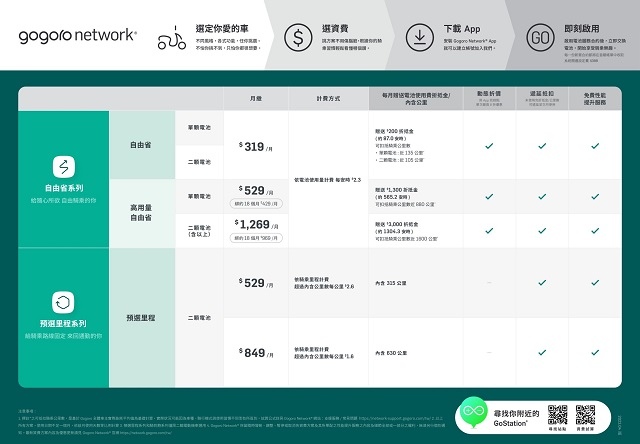Click the $319/月 price

[x=256, y=147]
